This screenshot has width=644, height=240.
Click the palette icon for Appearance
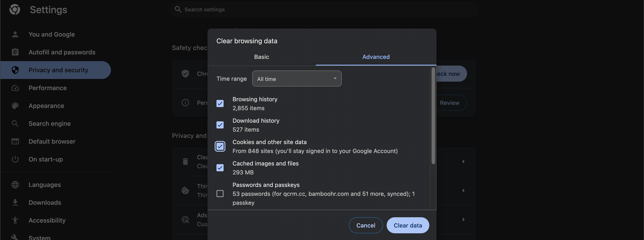click(15, 106)
